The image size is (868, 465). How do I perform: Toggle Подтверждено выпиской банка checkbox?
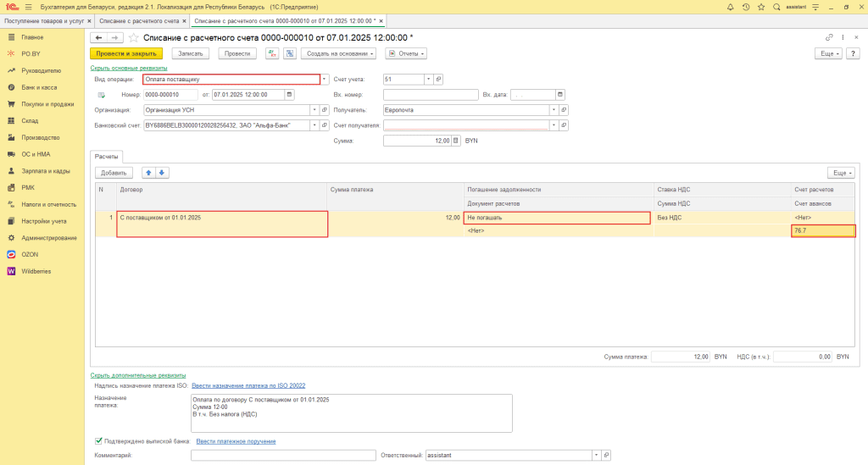(98, 440)
